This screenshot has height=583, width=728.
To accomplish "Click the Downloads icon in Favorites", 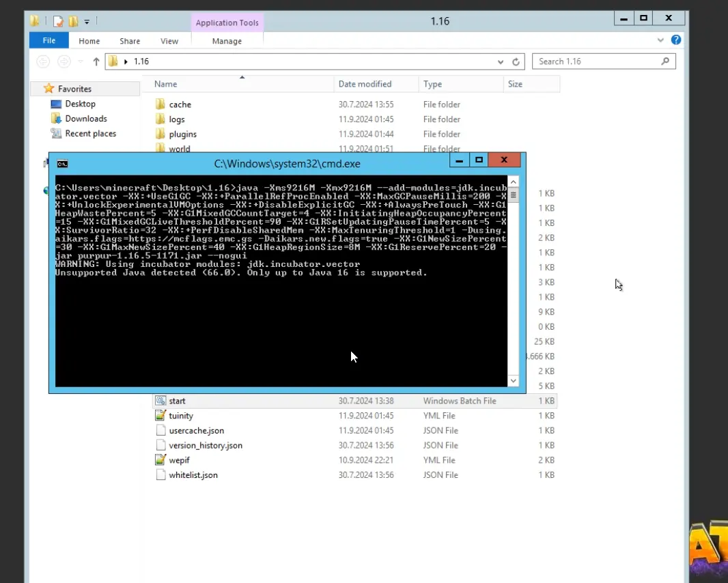I will (x=56, y=118).
